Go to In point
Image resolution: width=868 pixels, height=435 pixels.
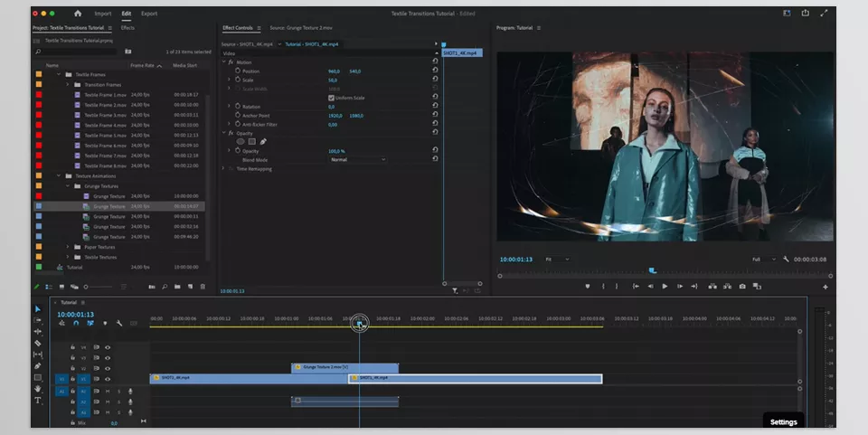(636, 286)
